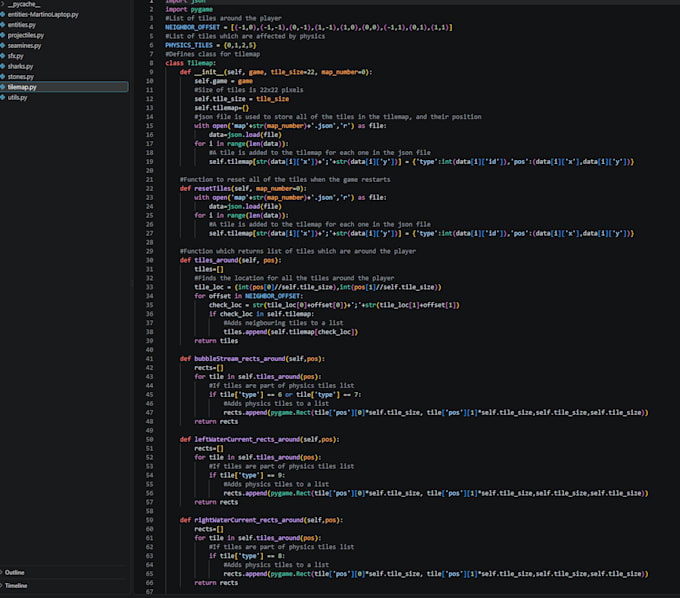Viewport: 680px width, 598px height.
Task: Click the Python icon beside entities.py
Action: pos(3,25)
